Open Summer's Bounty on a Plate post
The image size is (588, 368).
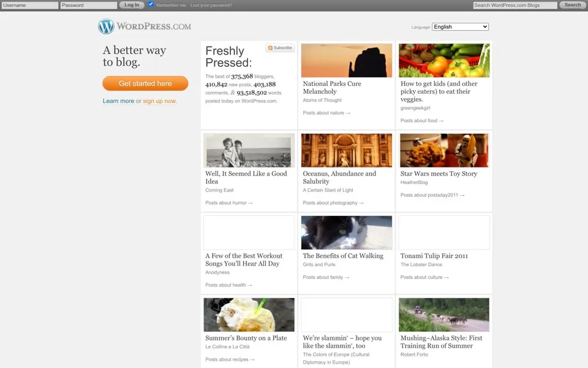pos(246,338)
